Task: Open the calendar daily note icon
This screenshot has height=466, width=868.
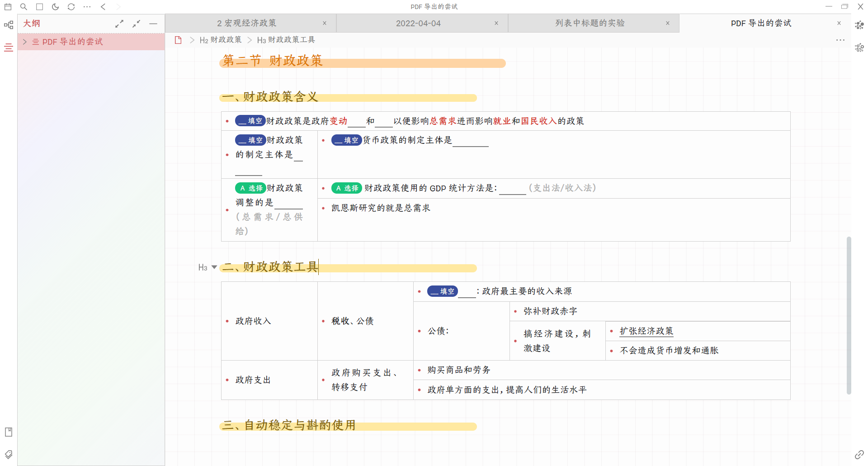Action: tap(8, 7)
